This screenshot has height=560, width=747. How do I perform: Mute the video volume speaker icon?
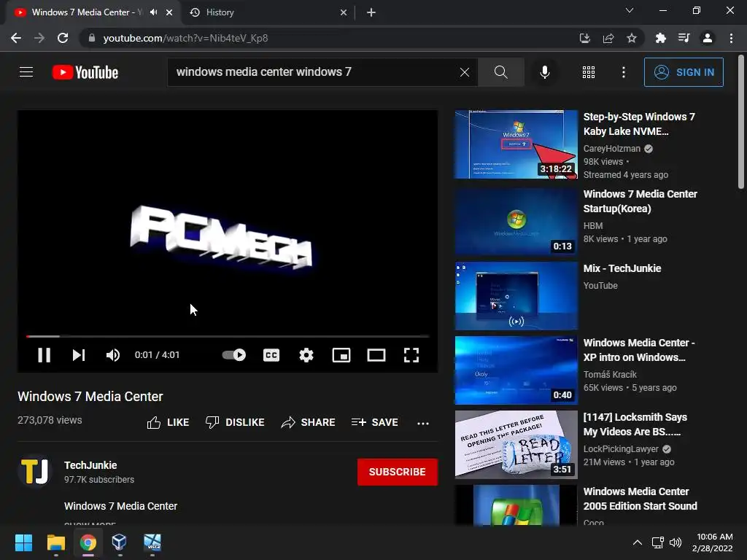click(113, 355)
